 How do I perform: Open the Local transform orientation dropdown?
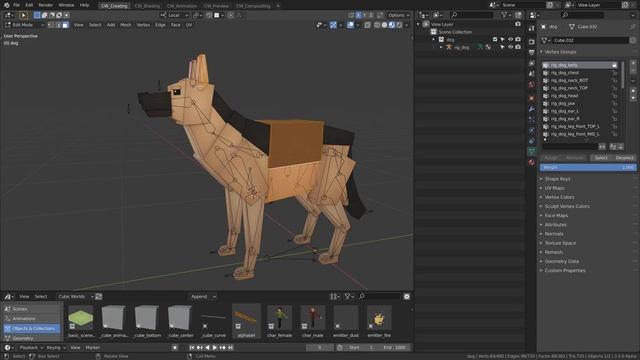point(175,15)
